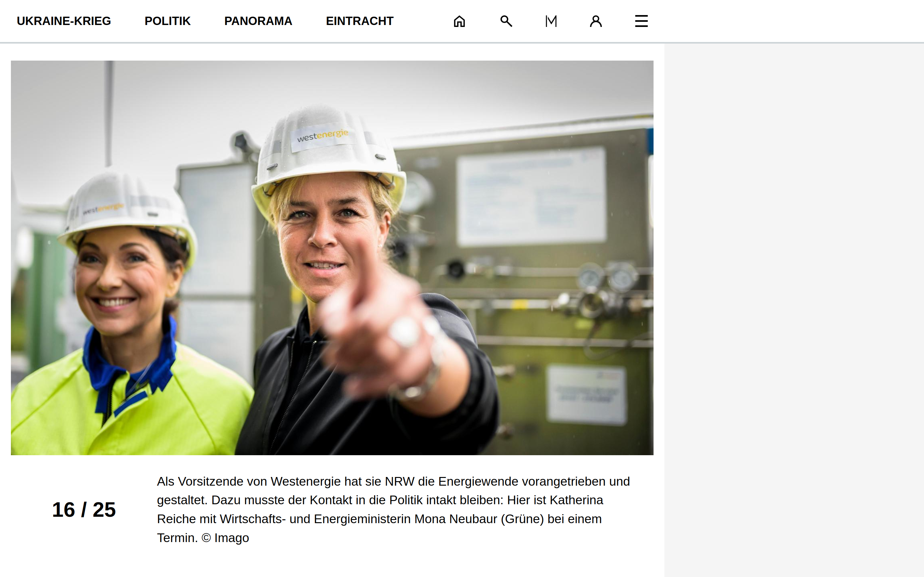The image size is (924, 577).
Task: Click the 16 / 25 slide counter
Action: [84, 509]
